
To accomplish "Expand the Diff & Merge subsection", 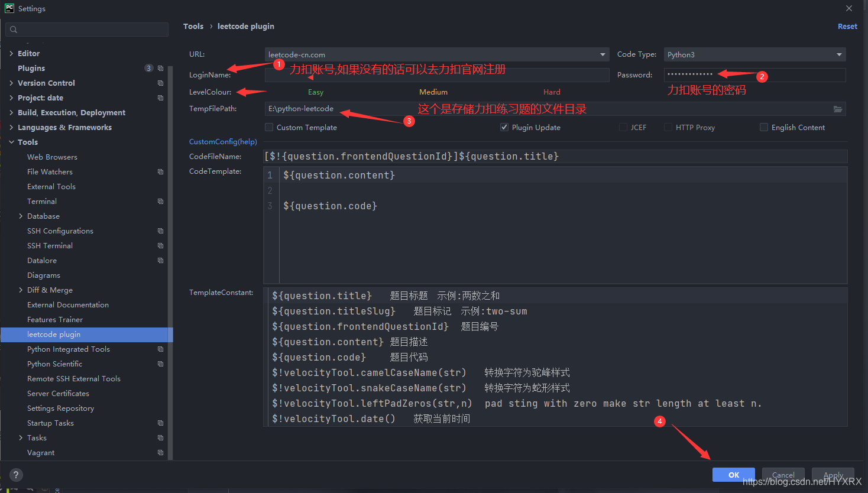I will (21, 290).
